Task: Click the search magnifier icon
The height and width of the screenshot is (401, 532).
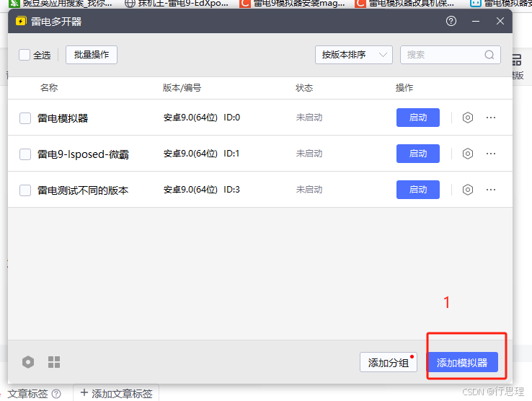Action: [x=489, y=55]
